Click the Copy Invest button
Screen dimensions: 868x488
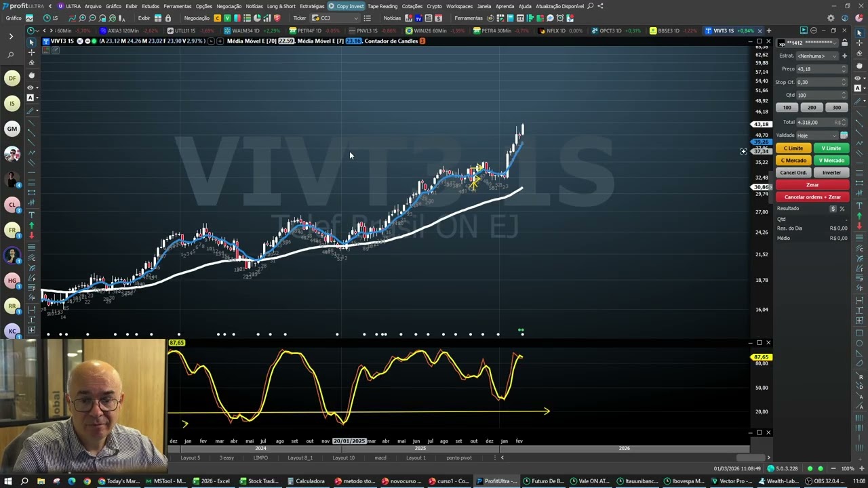pyautogui.click(x=347, y=6)
